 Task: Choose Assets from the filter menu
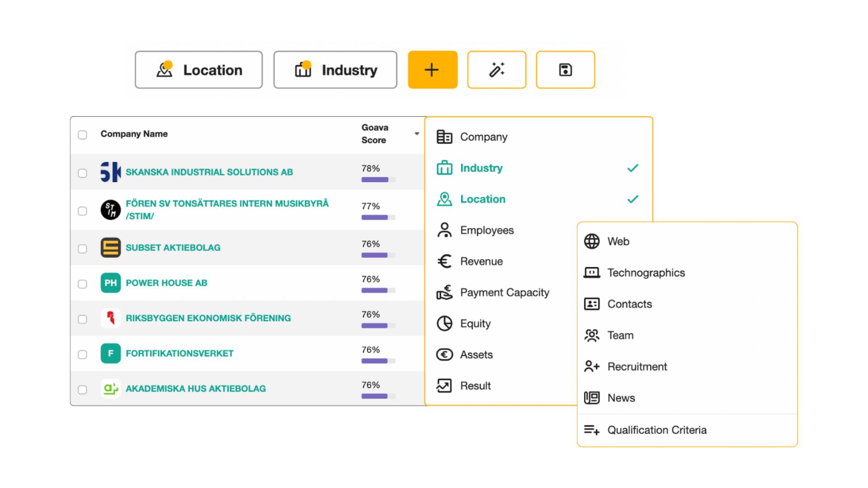click(x=502, y=355)
